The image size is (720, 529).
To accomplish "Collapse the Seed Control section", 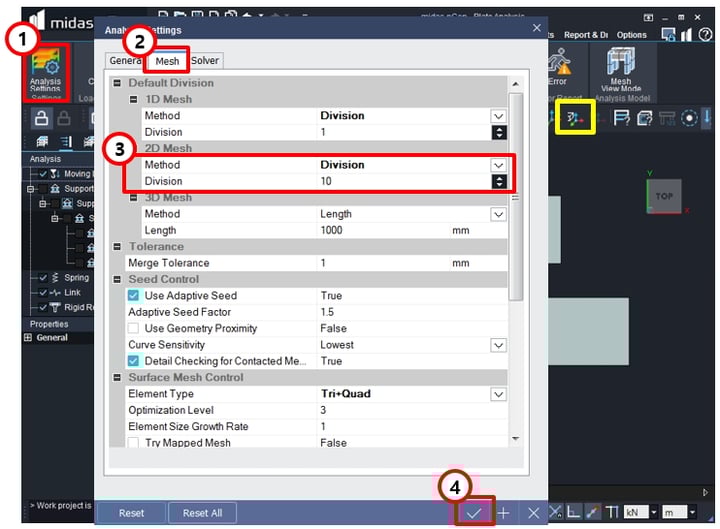I will (x=117, y=279).
